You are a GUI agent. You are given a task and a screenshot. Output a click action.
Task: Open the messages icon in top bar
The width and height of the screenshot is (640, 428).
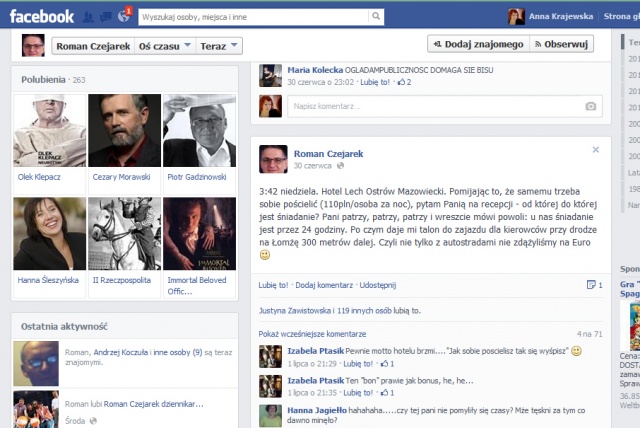(105, 16)
